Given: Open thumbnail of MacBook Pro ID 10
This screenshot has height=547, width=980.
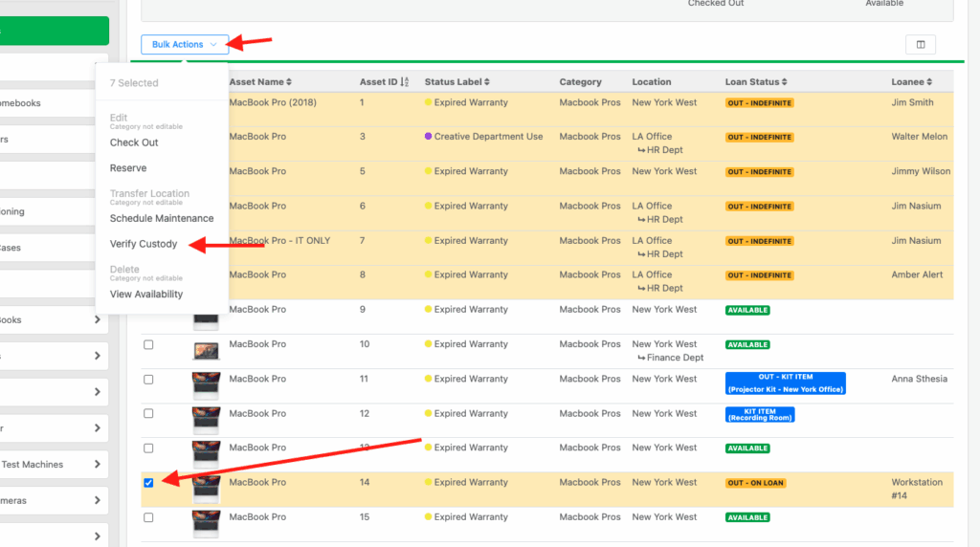Looking at the screenshot, I should click(206, 351).
